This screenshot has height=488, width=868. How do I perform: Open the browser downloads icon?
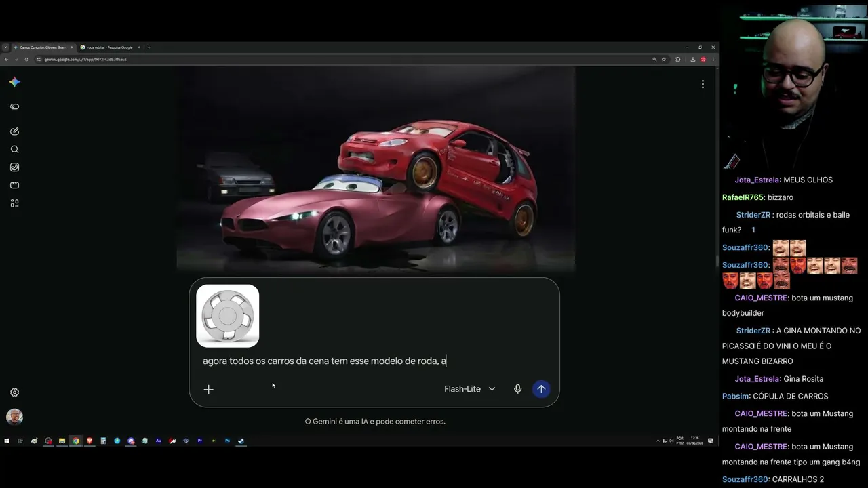coord(692,59)
